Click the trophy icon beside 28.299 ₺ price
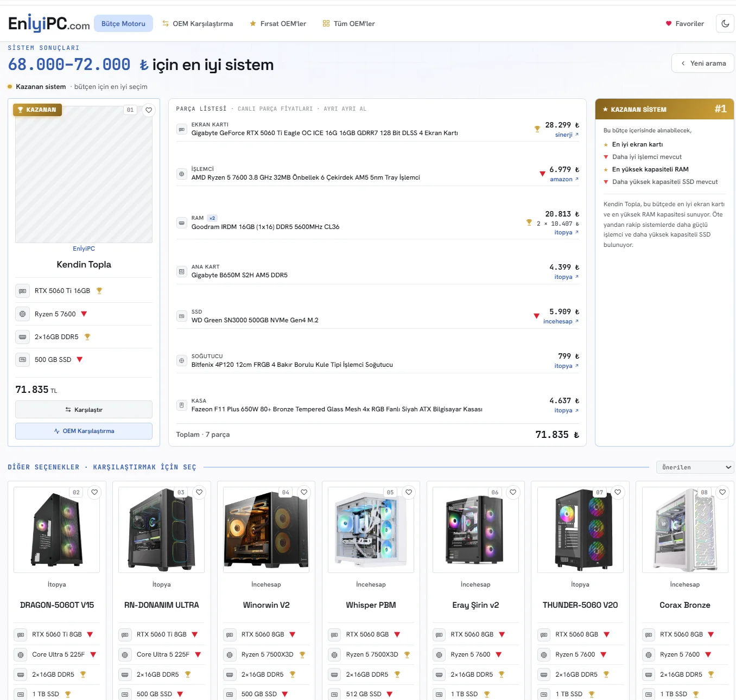The width and height of the screenshot is (736, 700). tap(537, 129)
